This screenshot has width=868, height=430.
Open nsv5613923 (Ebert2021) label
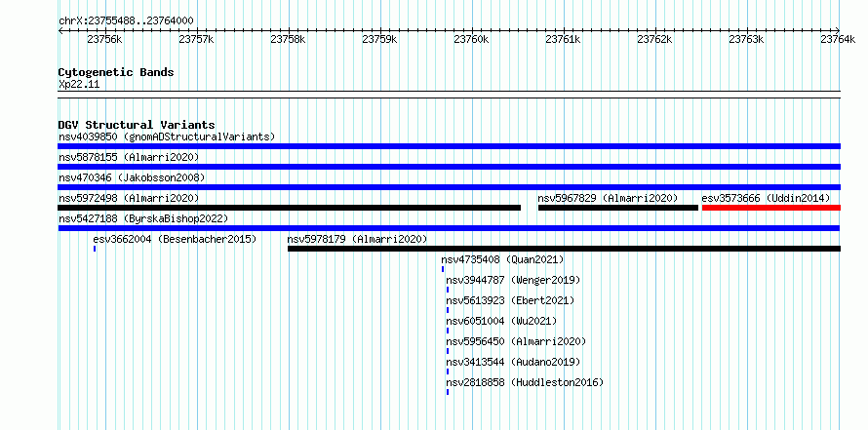(510, 300)
